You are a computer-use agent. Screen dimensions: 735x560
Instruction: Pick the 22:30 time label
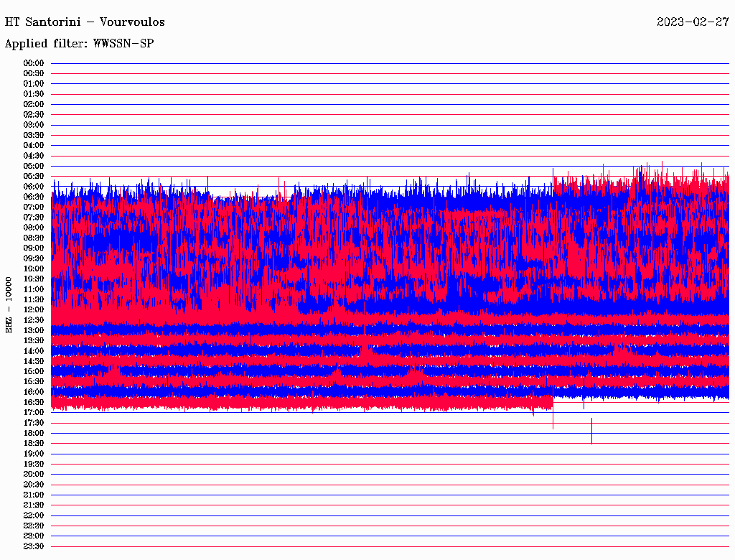[34, 526]
